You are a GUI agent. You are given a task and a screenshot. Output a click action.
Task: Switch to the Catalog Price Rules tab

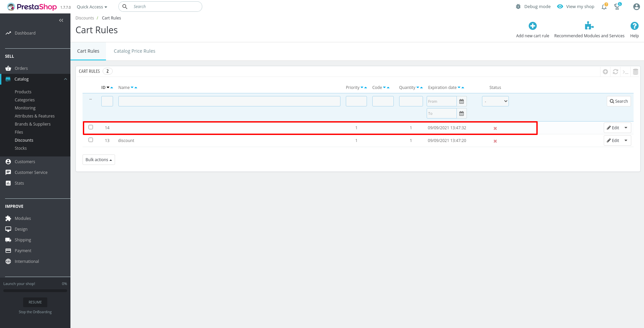(x=134, y=51)
